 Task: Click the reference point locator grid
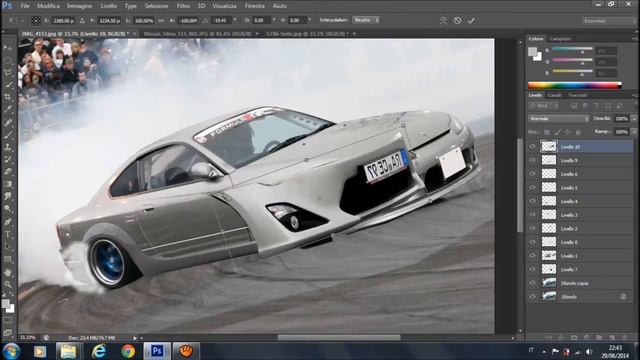[36, 20]
